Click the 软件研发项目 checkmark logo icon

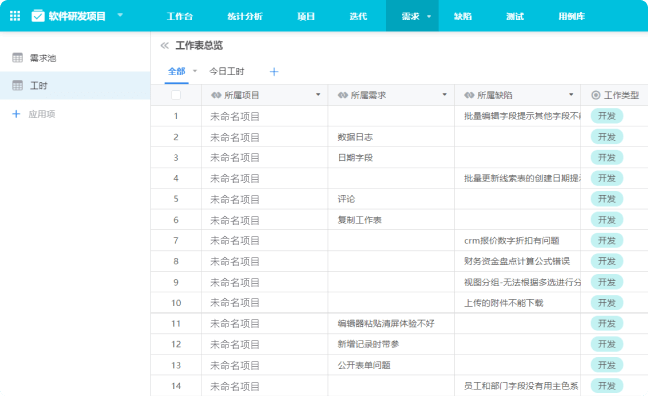[38, 16]
